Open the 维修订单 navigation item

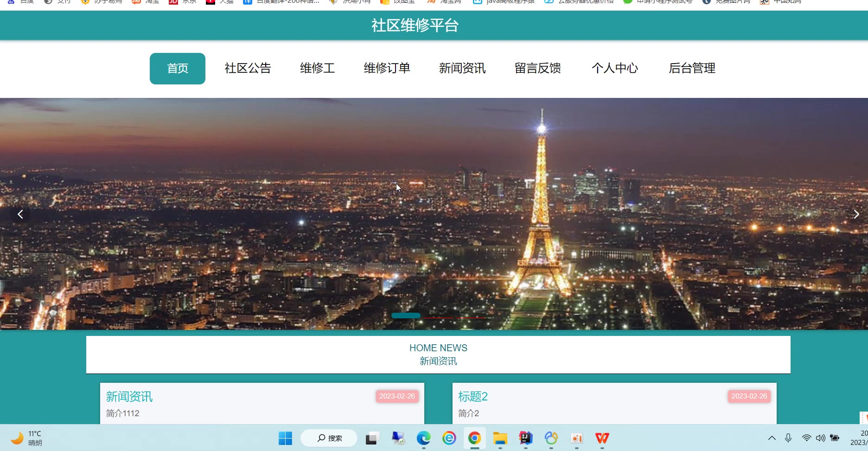pyautogui.click(x=387, y=68)
